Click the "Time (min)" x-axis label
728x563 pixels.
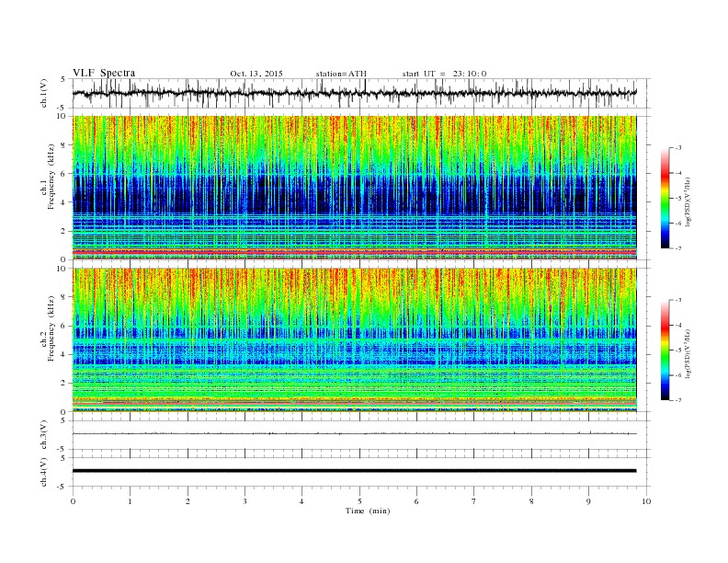(x=368, y=511)
